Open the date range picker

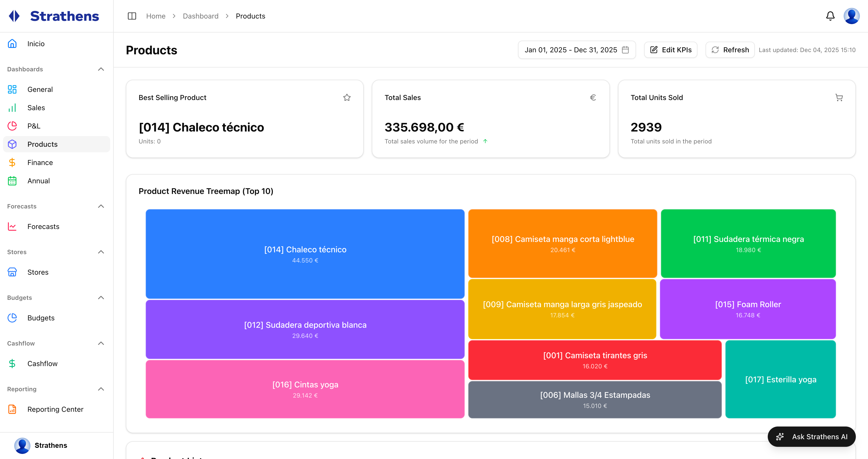[577, 50]
